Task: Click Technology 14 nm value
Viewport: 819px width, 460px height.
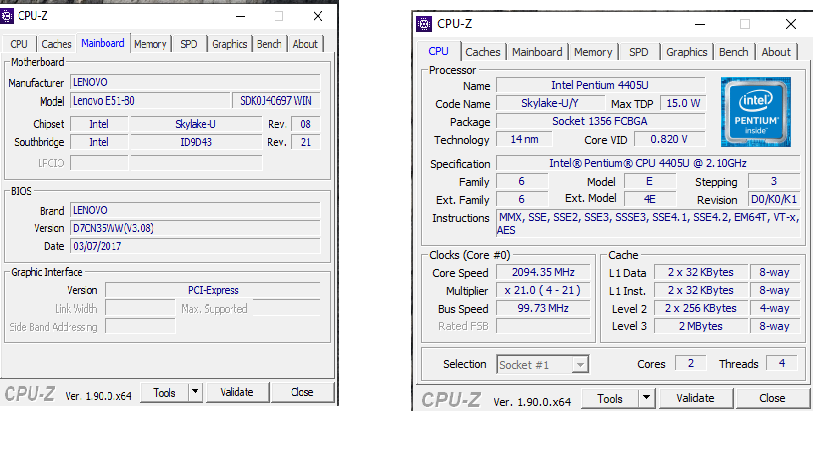Action: click(524, 139)
